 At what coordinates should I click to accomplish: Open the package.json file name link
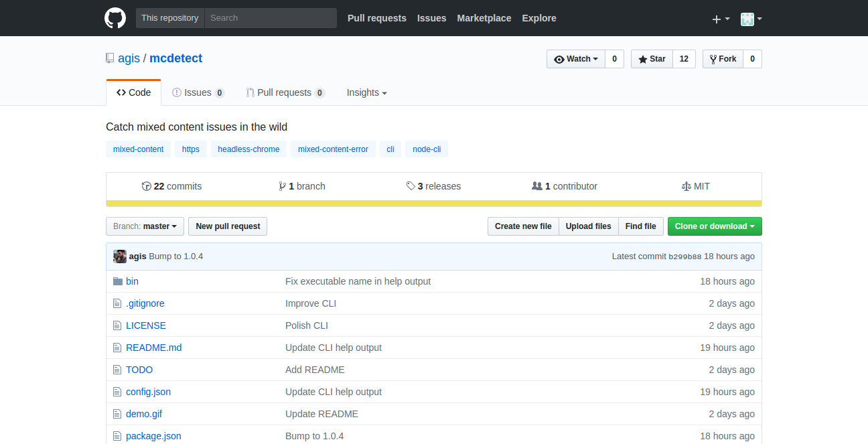point(153,436)
